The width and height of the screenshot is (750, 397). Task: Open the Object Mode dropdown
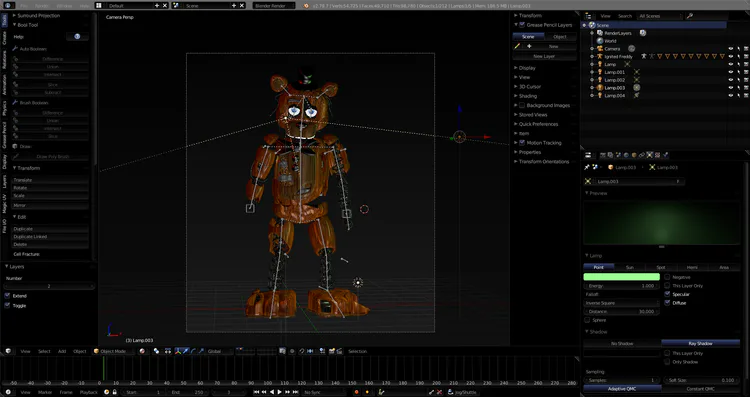[114, 351]
